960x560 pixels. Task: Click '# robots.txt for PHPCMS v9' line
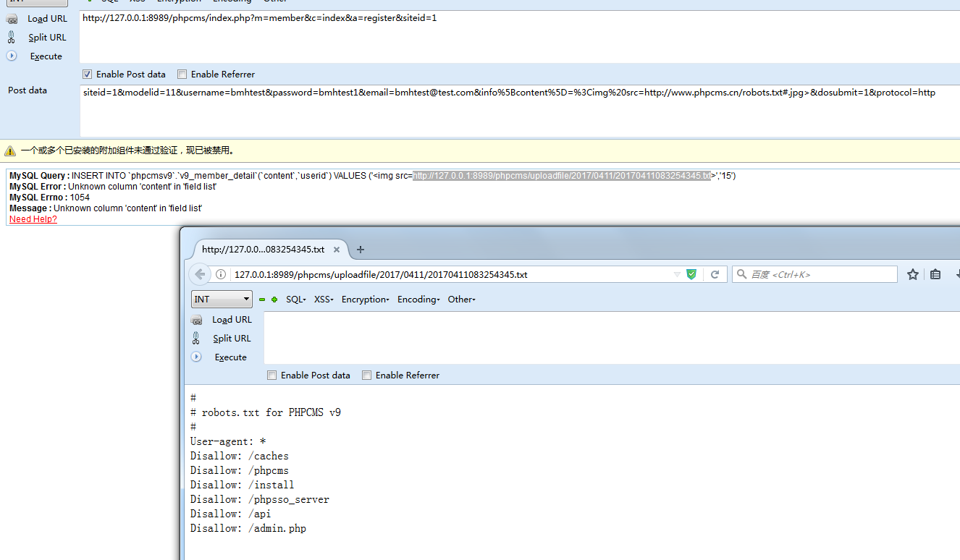pyautogui.click(x=266, y=412)
